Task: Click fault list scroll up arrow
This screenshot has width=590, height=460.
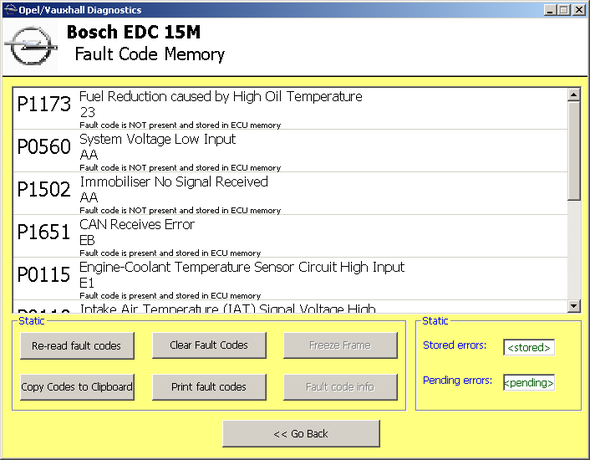Action: tap(573, 95)
